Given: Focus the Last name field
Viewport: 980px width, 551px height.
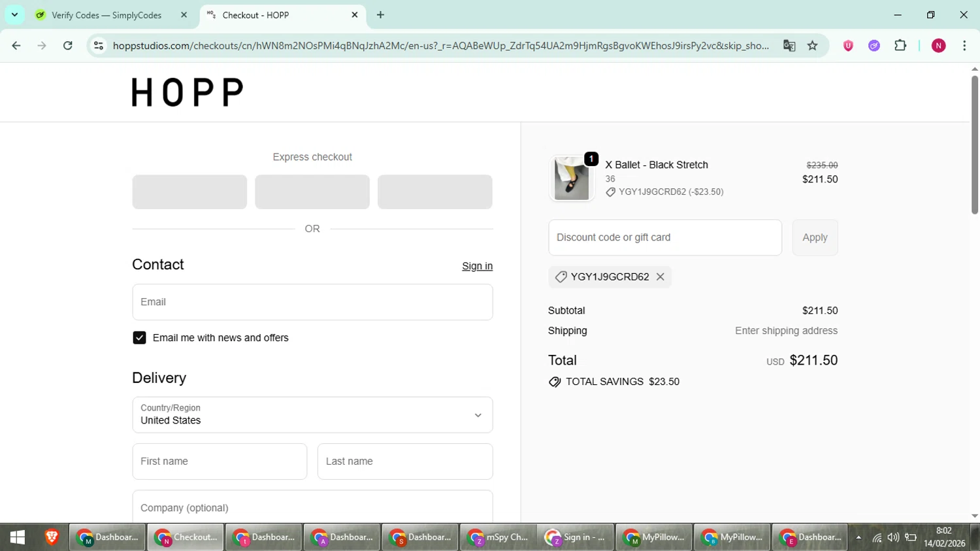Looking at the screenshot, I should click(x=405, y=461).
